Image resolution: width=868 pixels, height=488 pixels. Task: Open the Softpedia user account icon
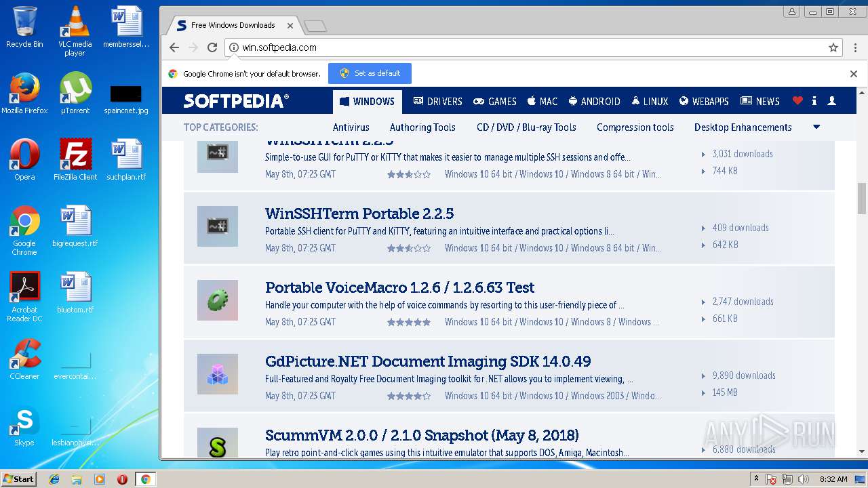tap(832, 101)
